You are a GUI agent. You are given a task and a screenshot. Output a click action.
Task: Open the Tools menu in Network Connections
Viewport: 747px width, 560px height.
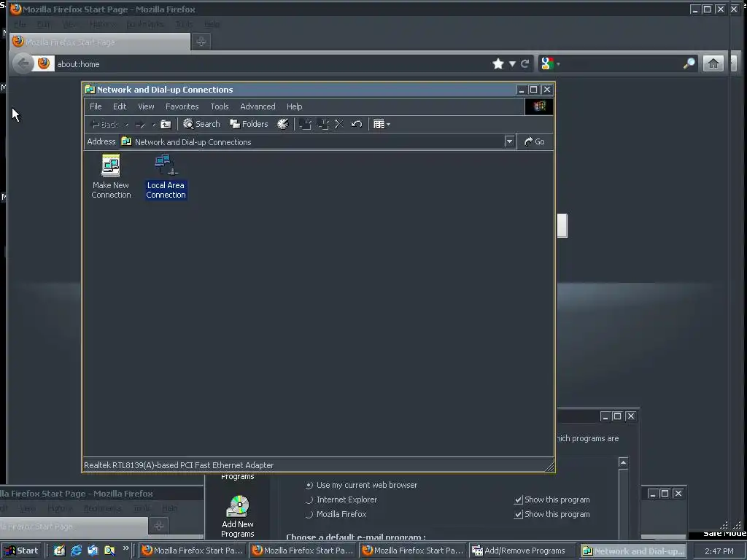(x=220, y=106)
